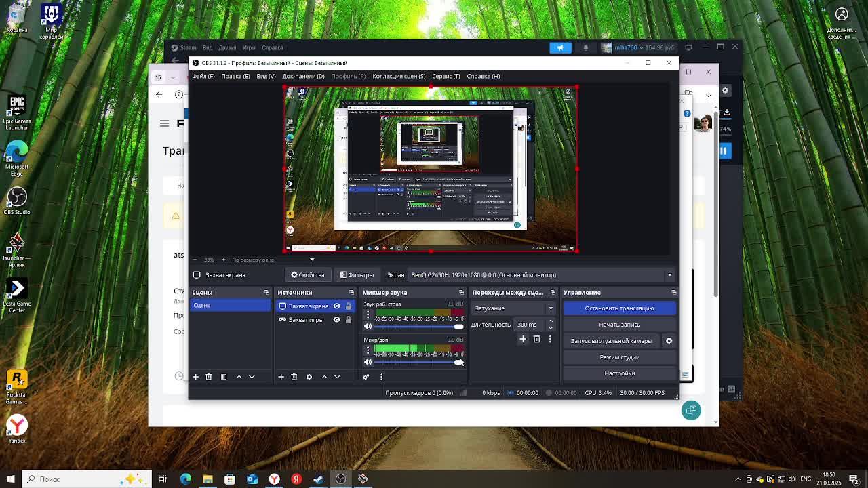Undock the Источники panel
868x488 pixels.
click(x=351, y=293)
